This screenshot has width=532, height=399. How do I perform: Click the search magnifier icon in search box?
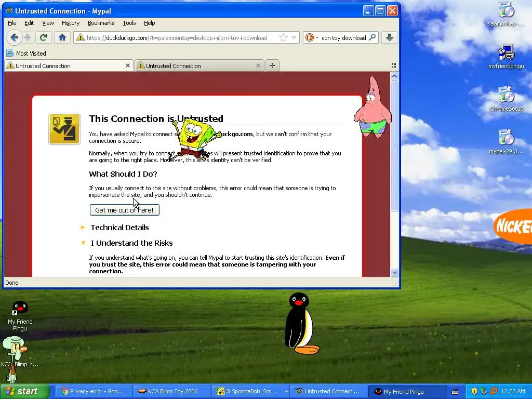(372, 37)
